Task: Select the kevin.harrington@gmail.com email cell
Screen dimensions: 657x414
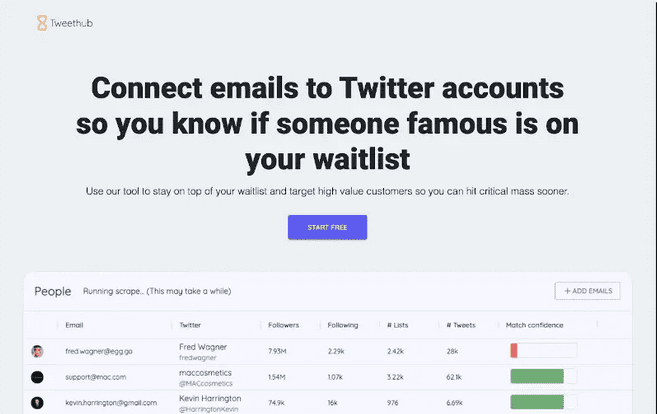Action: click(111, 403)
